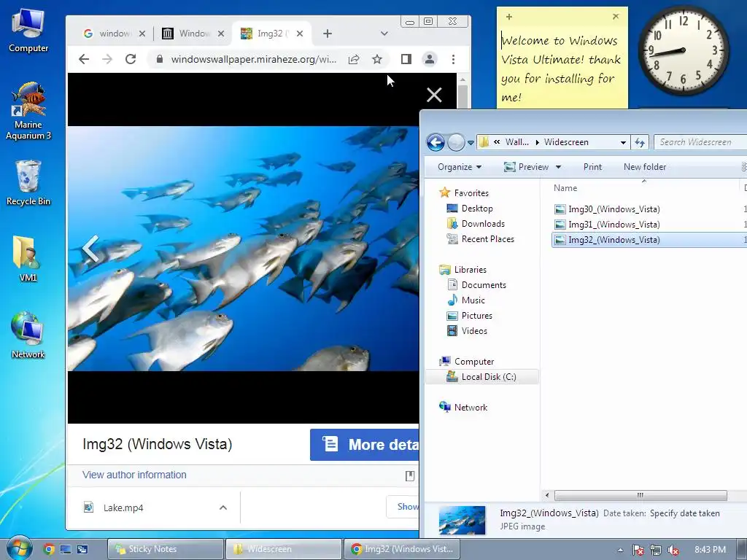747x560 pixels.
Task: Click the address bar URL
Action: (253, 59)
